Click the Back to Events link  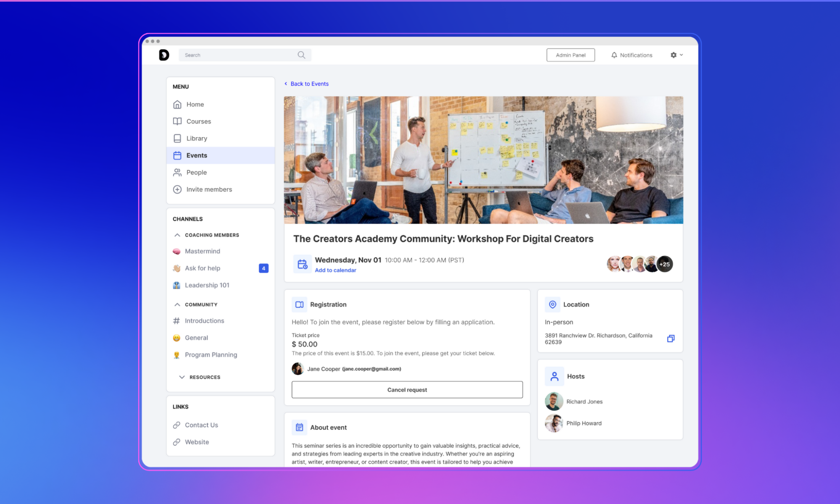click(x=309, y=84)
